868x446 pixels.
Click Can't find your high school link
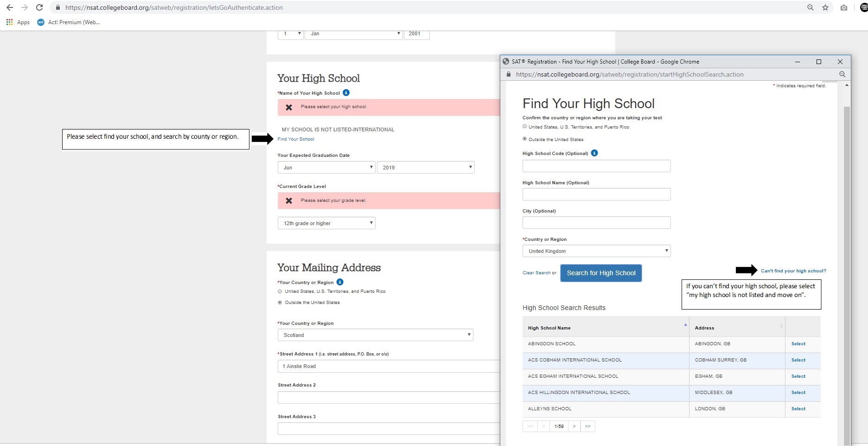tap(793, 271)
